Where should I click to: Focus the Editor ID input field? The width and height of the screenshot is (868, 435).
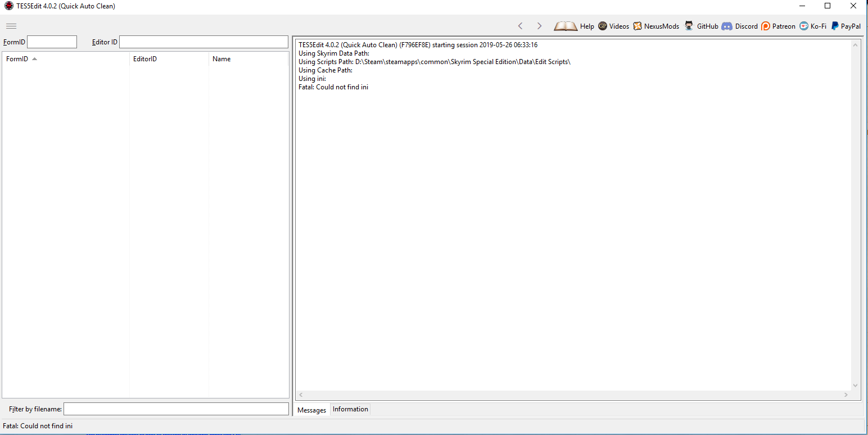[x=204, y=42]
